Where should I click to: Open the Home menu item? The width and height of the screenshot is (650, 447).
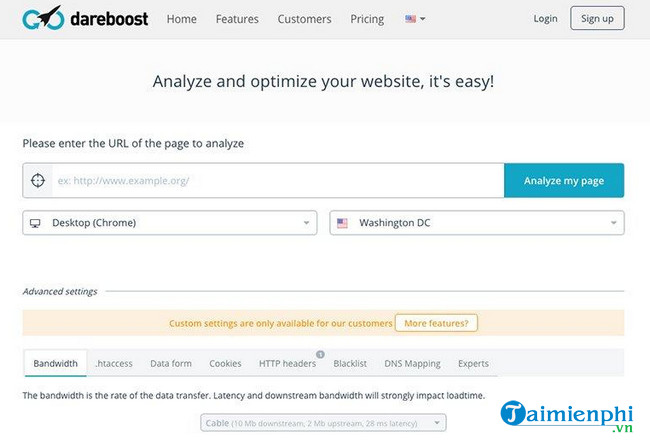tap(182, 19)
